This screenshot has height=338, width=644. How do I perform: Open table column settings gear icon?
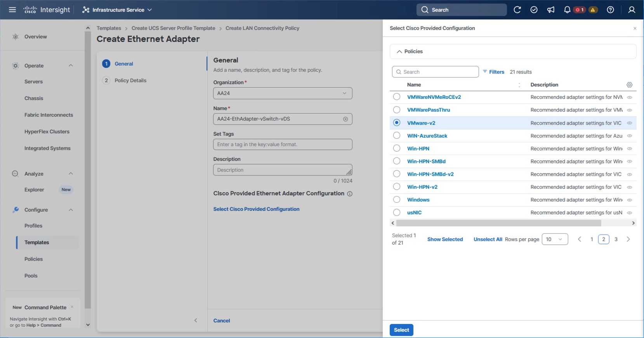point(630,85)
